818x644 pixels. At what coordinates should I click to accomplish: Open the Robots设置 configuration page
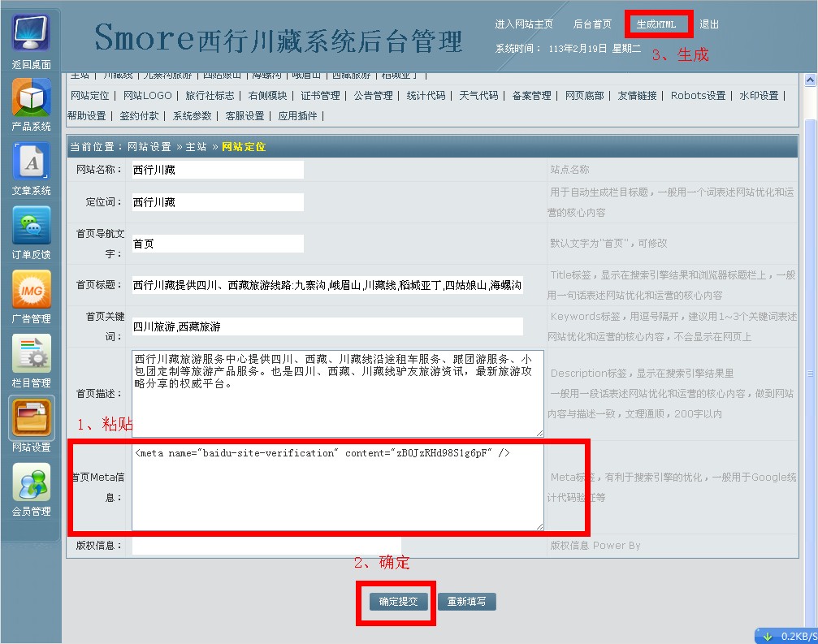(x=698, y=95)
